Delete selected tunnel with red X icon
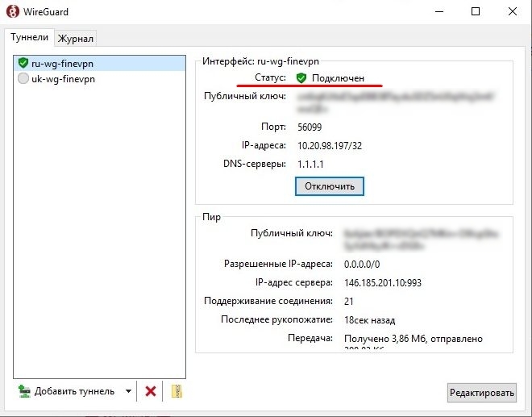 (x=150, y=391)
